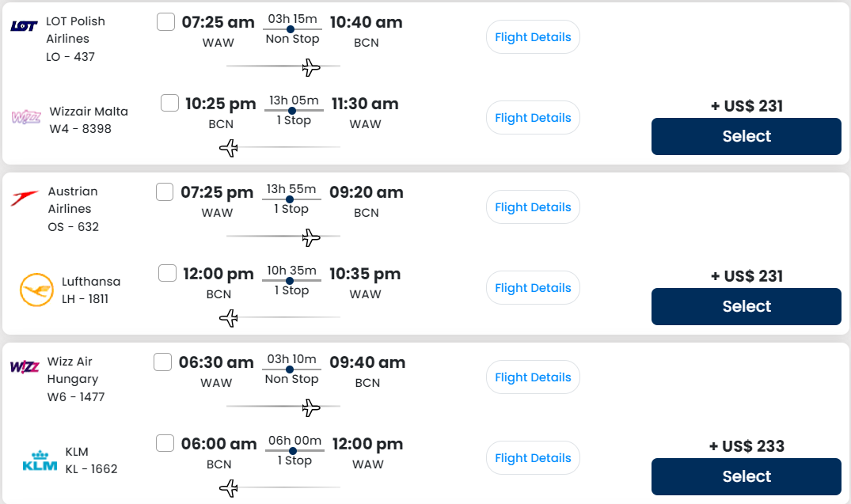Select the first + US$ 231 fare
The width and height of the screenshot is (851, 504).
click(746, 137)
